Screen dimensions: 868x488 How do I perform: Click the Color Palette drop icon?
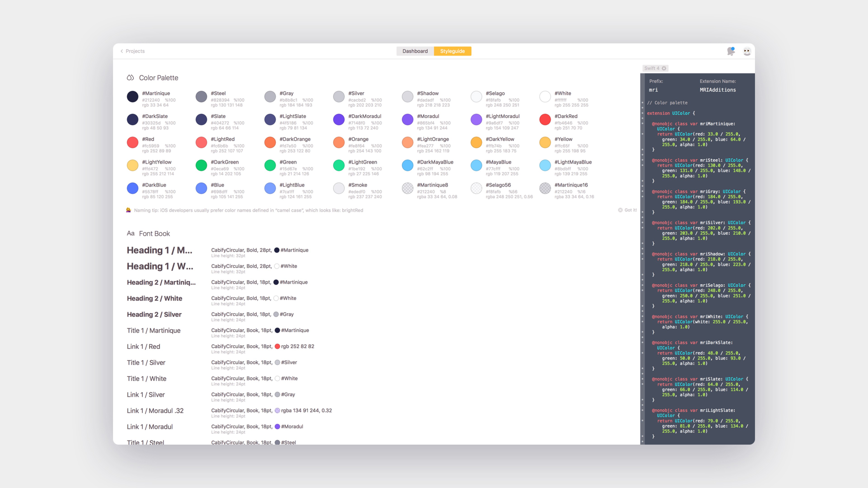click(x=130, y=78)
